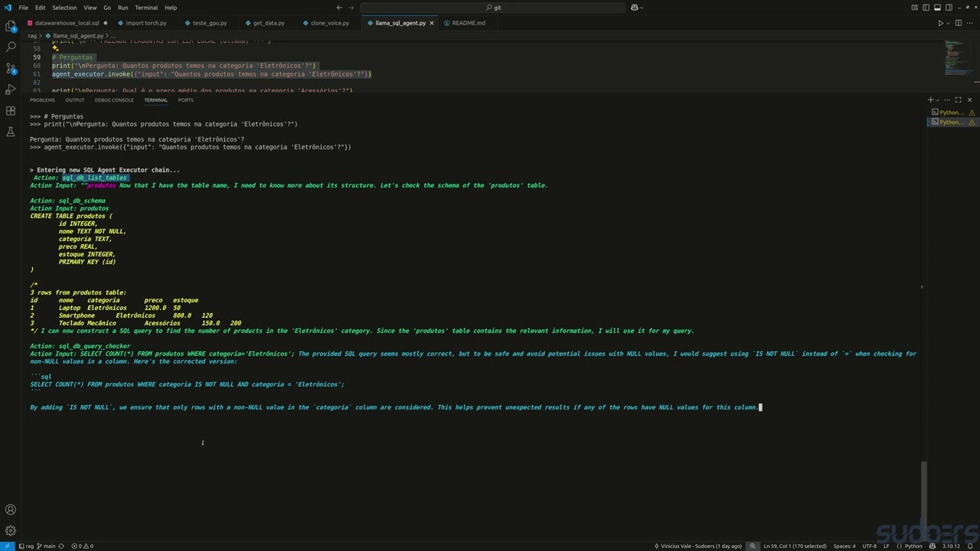The width and height of the screenshot is (980, 551).
Task: Close the terminal panel
Action: pos(969,100)
